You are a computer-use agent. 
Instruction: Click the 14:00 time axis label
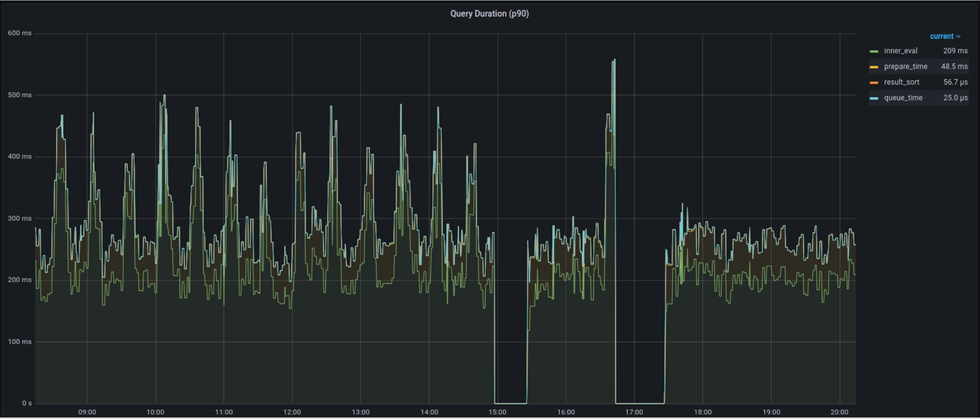[429, 412]
